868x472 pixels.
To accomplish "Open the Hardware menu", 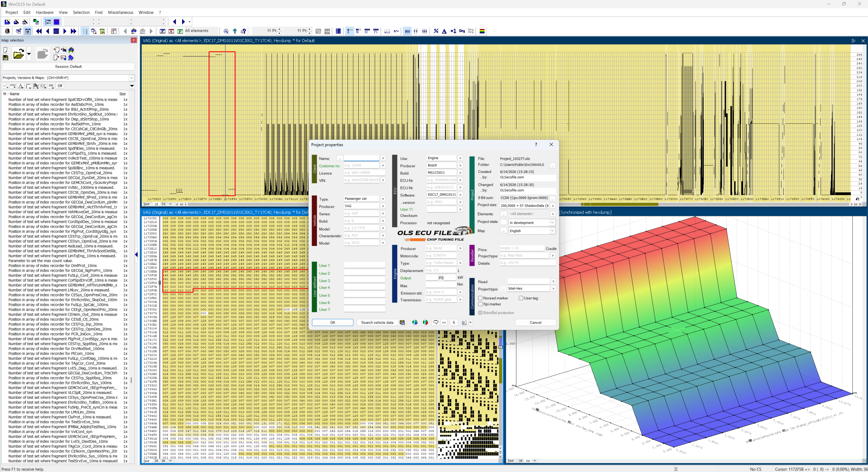I will [x=44, y=13].
